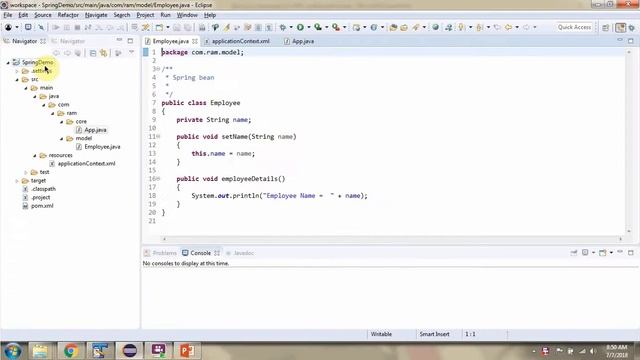Click the Resume debug icon
The image size is (640, 360).
click(56, 27)
